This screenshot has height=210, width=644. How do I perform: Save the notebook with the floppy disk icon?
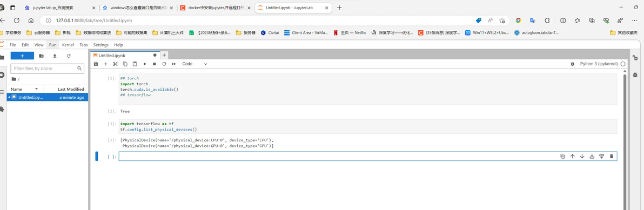coord(96,64)
